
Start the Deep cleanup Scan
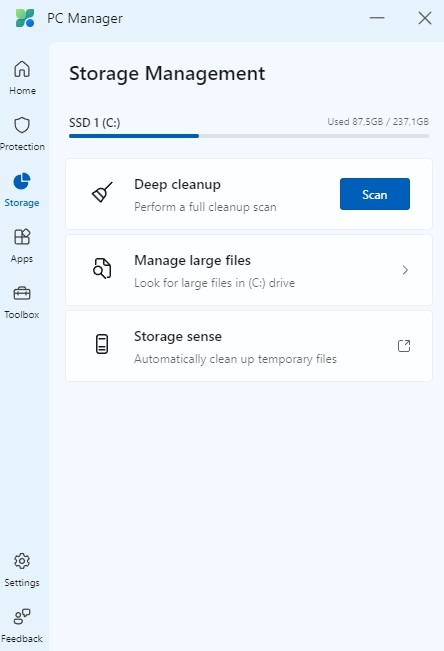pyautogui.click(x=375, y=194)
